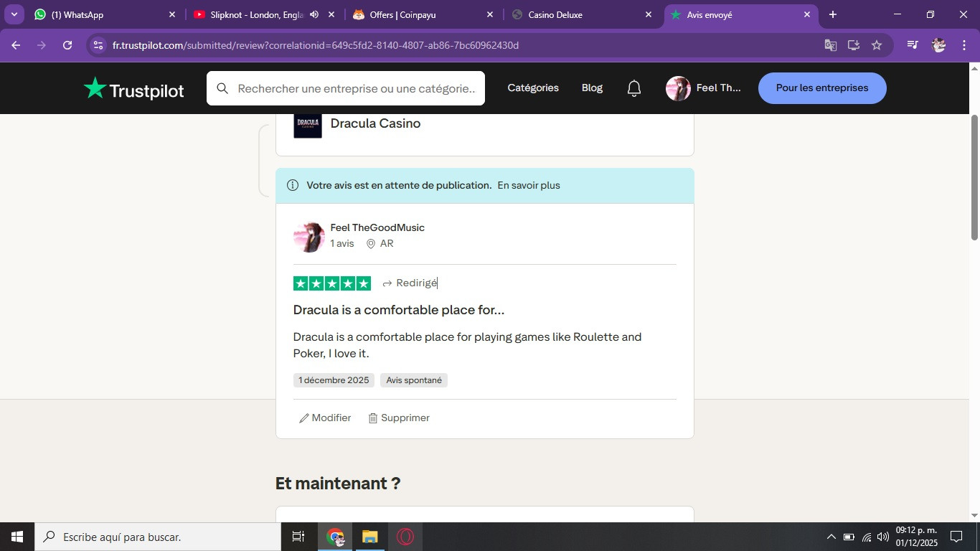
Task: Click the 1 décembre 2025 date tag
Action: 334,380
